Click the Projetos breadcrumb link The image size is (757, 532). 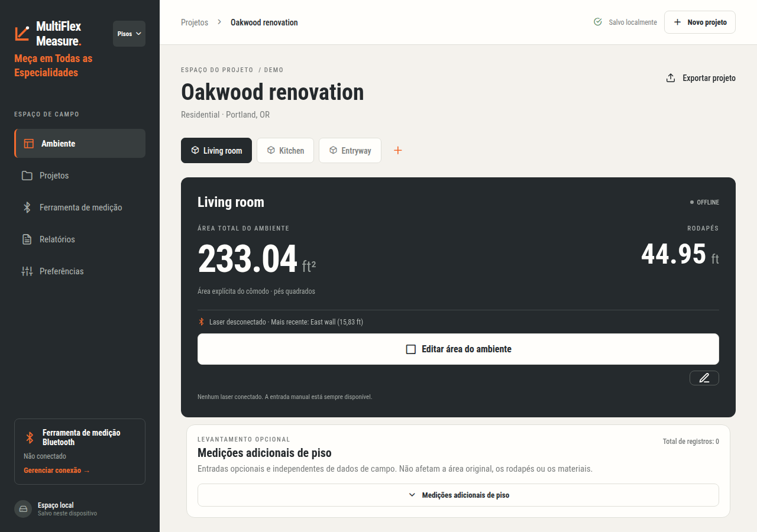point(195,22)
